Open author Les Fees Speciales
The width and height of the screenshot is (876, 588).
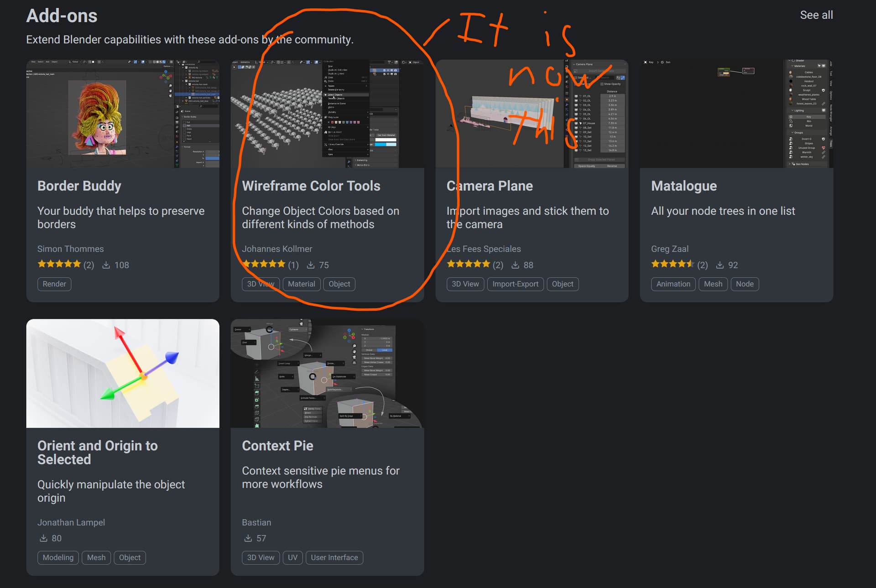pyautogui.click(x=484, y=249)
